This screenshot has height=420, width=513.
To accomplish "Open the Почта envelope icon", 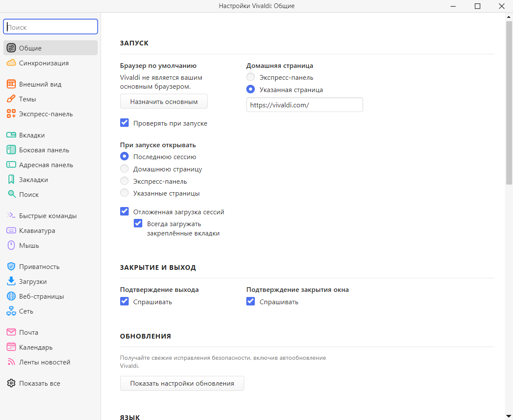I will (x=11, y=332).
